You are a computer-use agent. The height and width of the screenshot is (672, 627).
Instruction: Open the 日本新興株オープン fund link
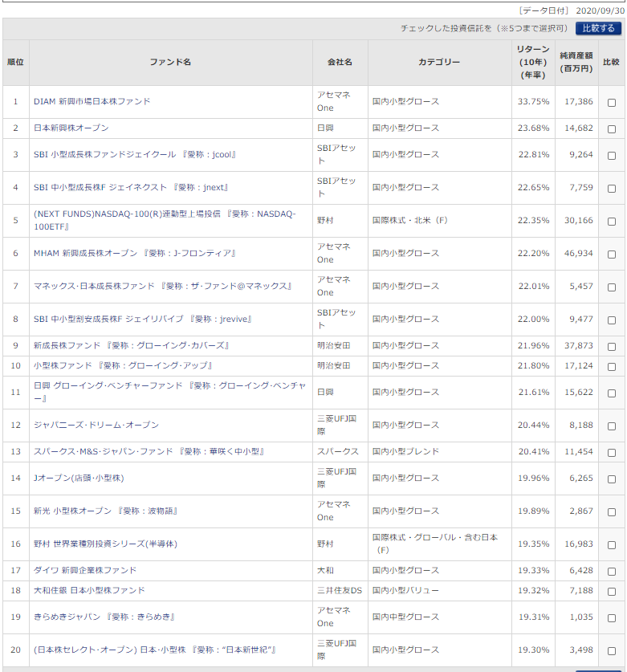[71, 128]
